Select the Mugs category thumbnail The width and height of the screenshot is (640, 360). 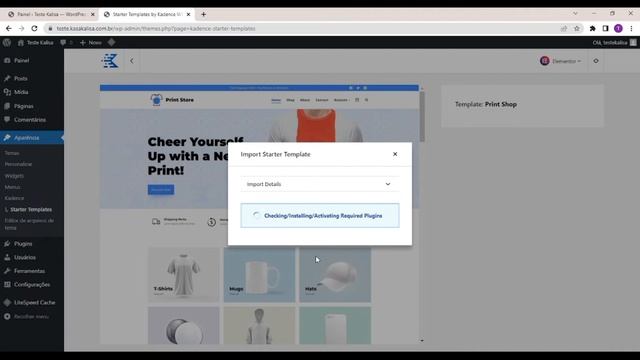coord(259,275)
